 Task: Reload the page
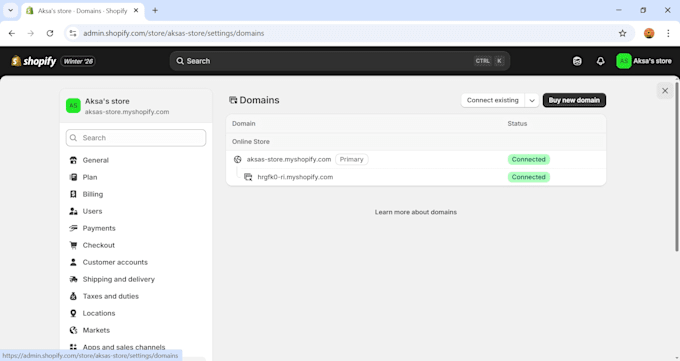click(50, 33)
